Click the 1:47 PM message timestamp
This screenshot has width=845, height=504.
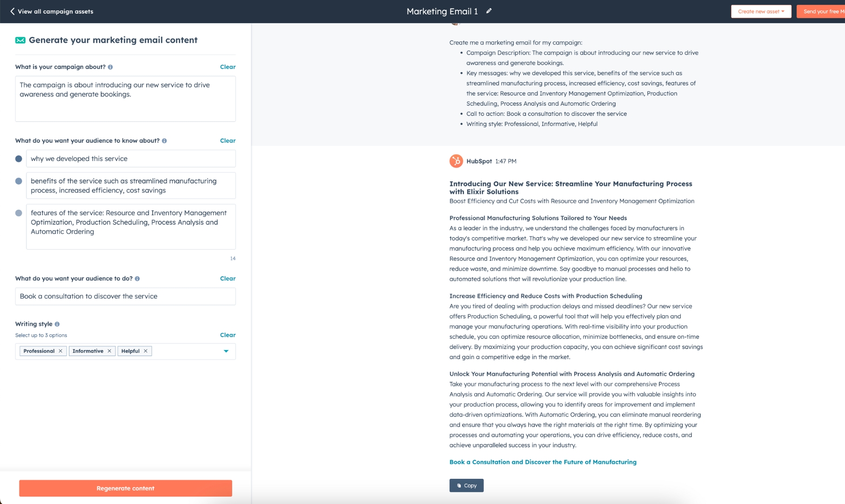pos(506,161)
